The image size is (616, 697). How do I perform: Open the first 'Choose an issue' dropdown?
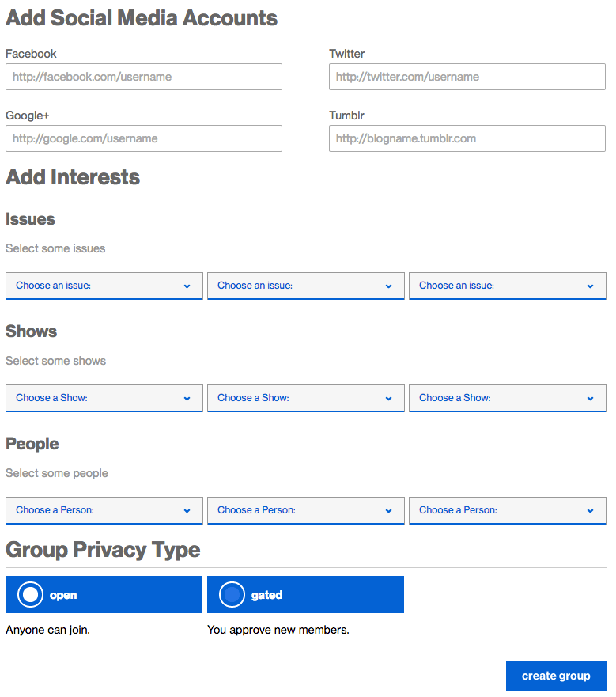[104, 286]
